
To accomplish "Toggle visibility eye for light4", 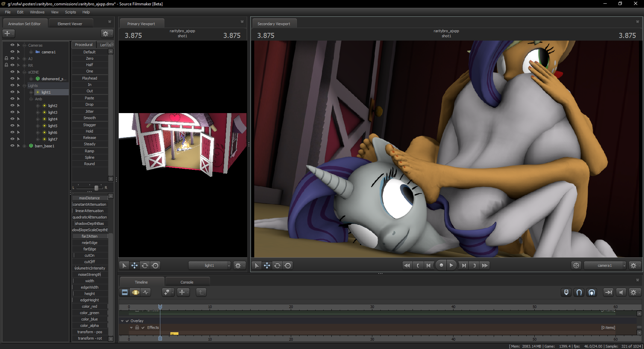I will coord(12,119).
